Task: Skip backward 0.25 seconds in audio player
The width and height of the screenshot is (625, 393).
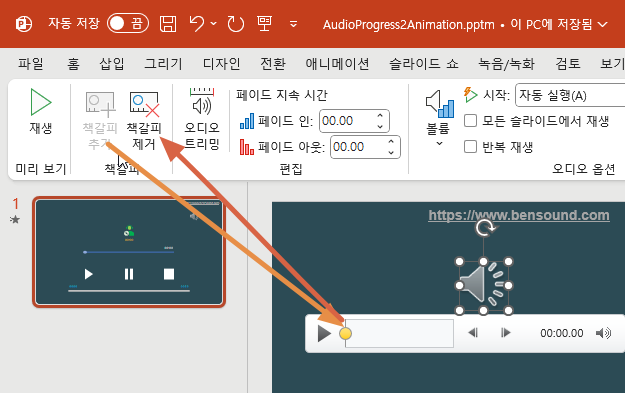Action: tap(473, 332)
